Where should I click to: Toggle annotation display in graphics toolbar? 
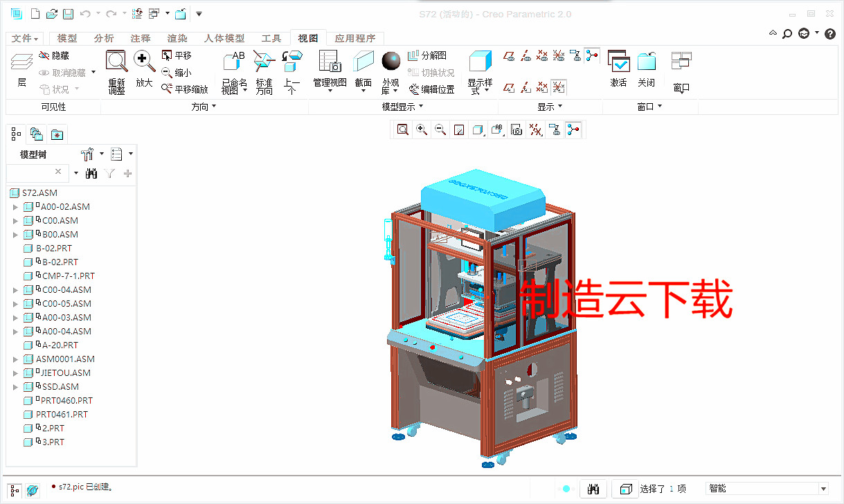(x=555, y=129)
